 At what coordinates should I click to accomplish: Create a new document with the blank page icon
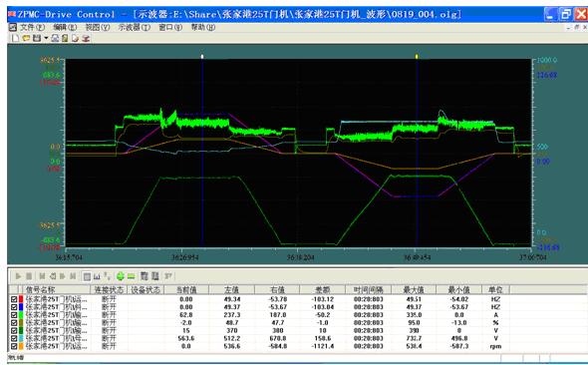click(x=15, y=38)
